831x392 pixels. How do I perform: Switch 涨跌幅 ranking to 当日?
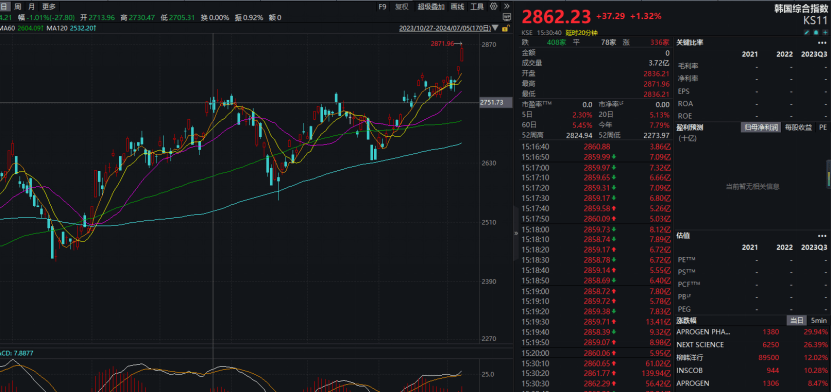(797, 320)
